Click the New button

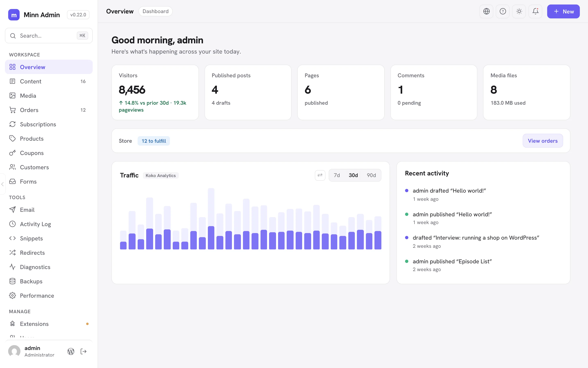click(563, 11)
